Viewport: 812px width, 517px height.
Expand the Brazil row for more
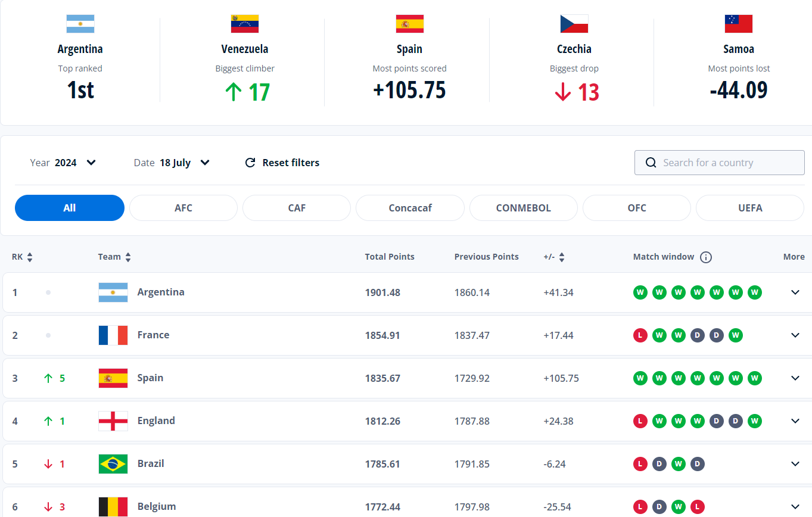(x=795, y=464)
